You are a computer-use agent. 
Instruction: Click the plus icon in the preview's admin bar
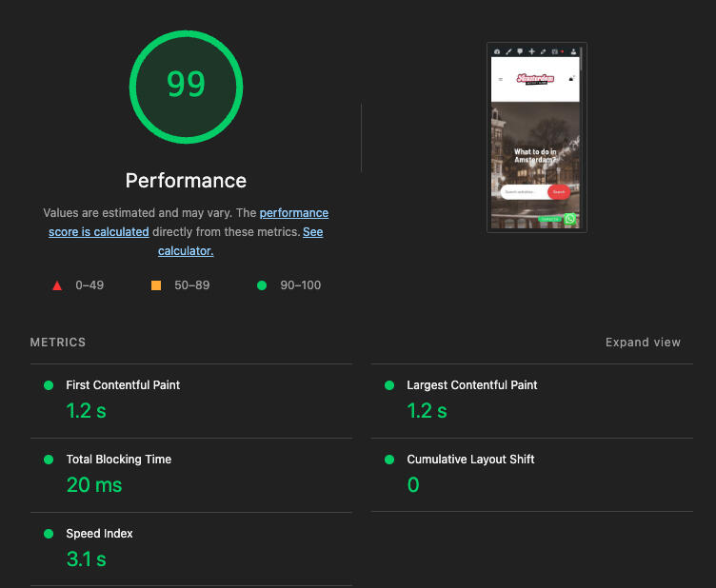tap(531, 51)
